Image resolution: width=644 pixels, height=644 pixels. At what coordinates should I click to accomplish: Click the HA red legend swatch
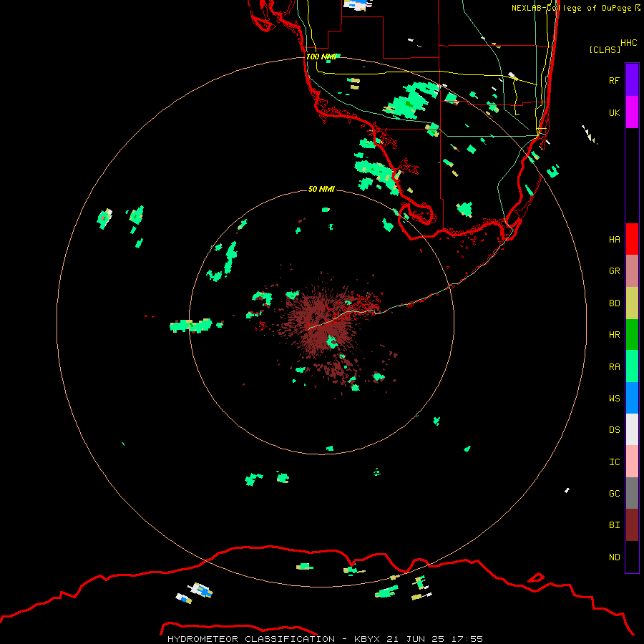pos(632,239)
